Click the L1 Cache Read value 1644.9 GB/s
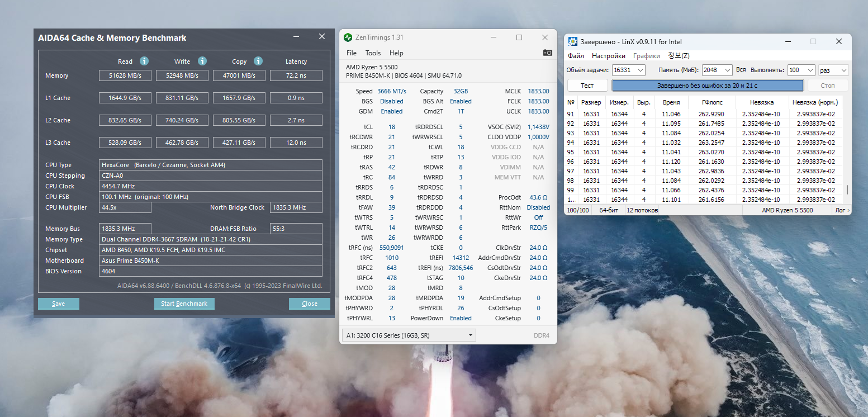This screenshot has width=868, height=417. point(125,98)
